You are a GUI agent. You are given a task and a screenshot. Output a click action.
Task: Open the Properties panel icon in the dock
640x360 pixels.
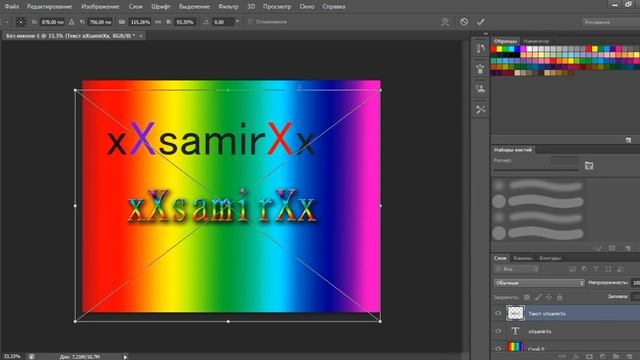click(x=480, y=69)
